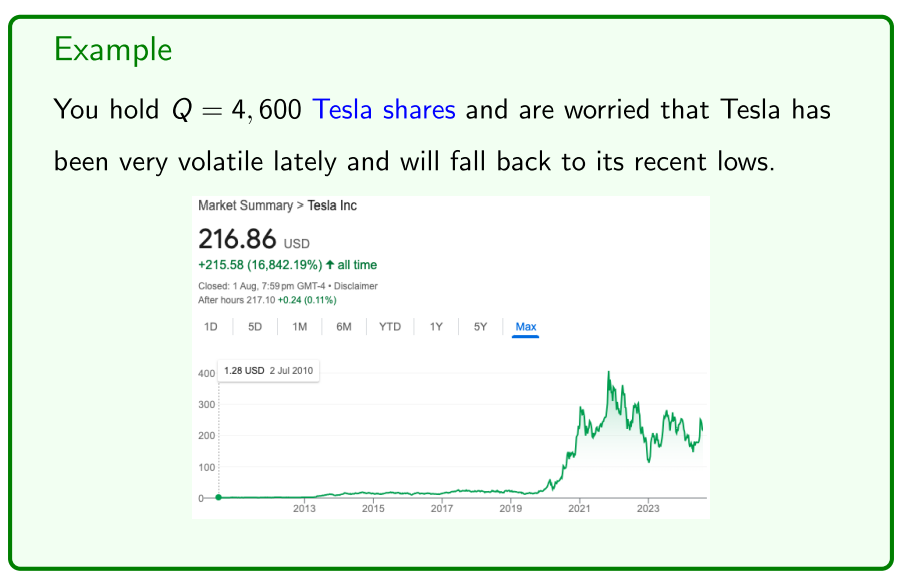Image resolution: width=909 pixels, height=580 pixels.
Task: Select the 1D time range tab
Action: click(211, 327)
